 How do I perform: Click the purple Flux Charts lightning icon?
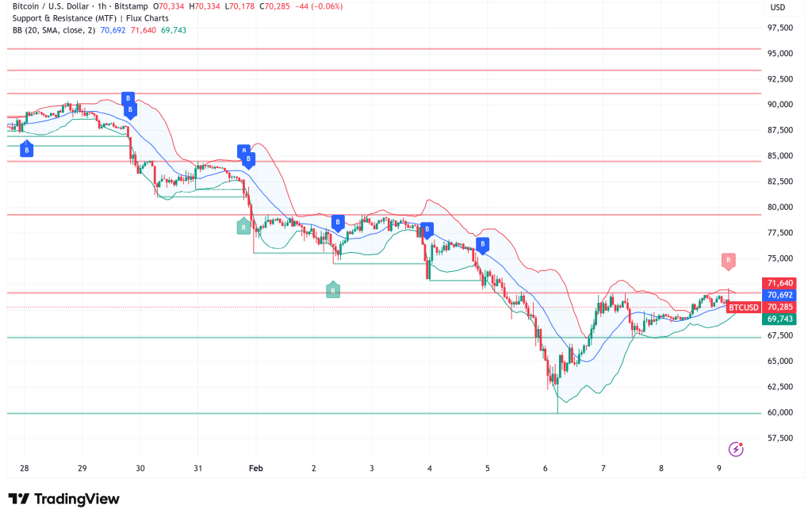(x=735, y=449)
